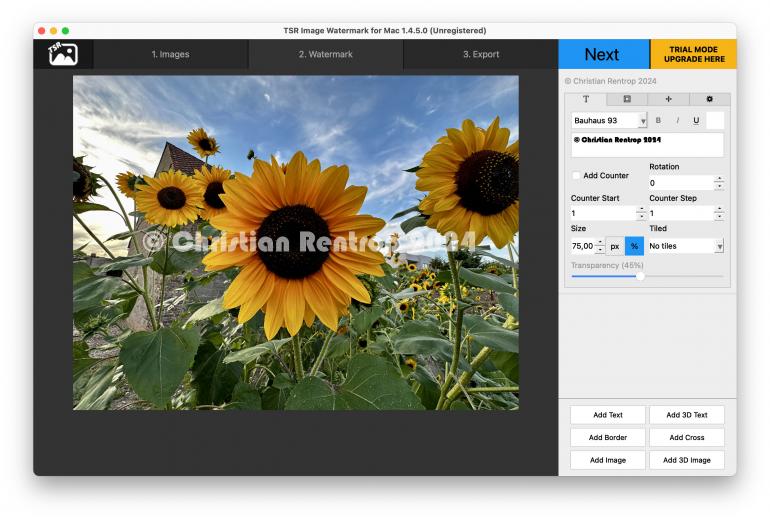Click in the watermark text box
Screen dimensions: 770x520
[647, 145]
